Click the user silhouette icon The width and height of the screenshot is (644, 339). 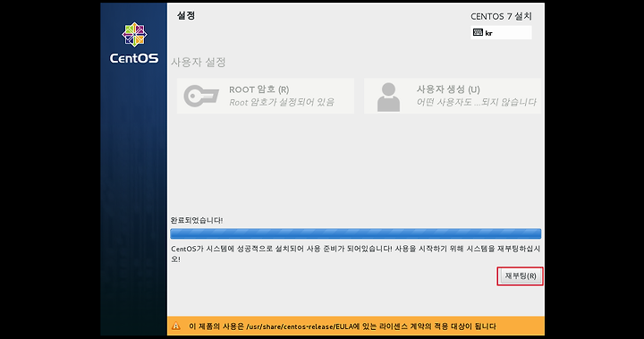coord(388,97)
